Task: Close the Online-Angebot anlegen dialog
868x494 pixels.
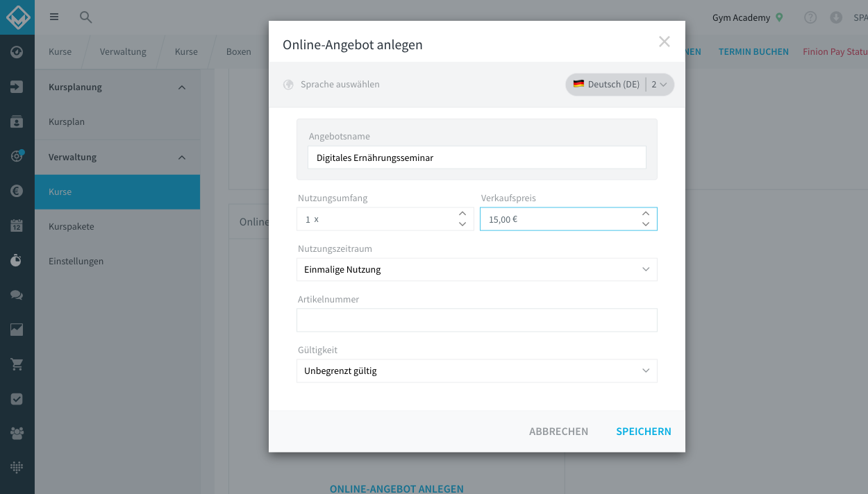Action: 665,42
